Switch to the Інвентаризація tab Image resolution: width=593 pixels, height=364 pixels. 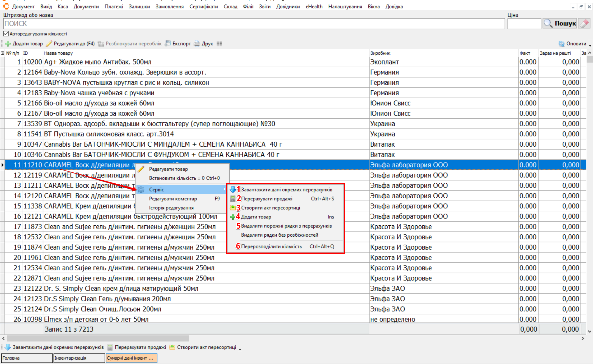click(79, 358)
